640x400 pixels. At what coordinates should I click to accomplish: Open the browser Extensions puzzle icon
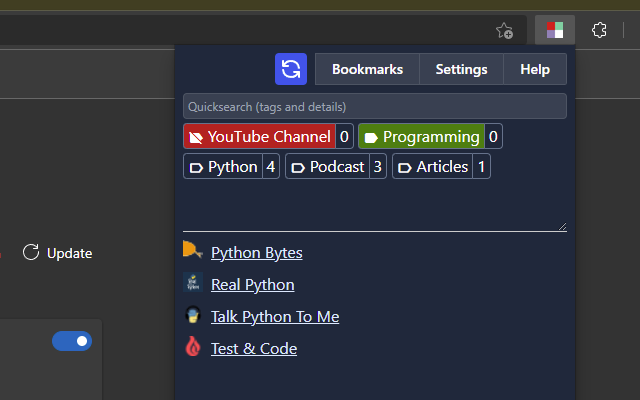coord(599,30)
